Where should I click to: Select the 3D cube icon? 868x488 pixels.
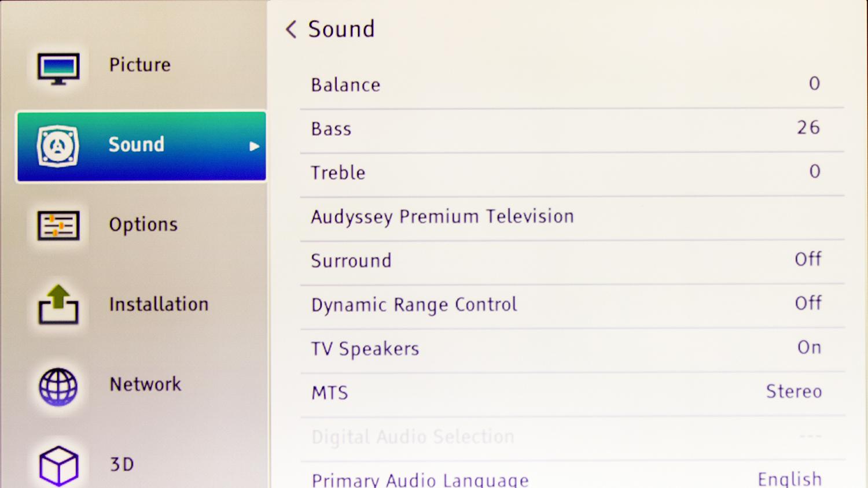[58, 465]
